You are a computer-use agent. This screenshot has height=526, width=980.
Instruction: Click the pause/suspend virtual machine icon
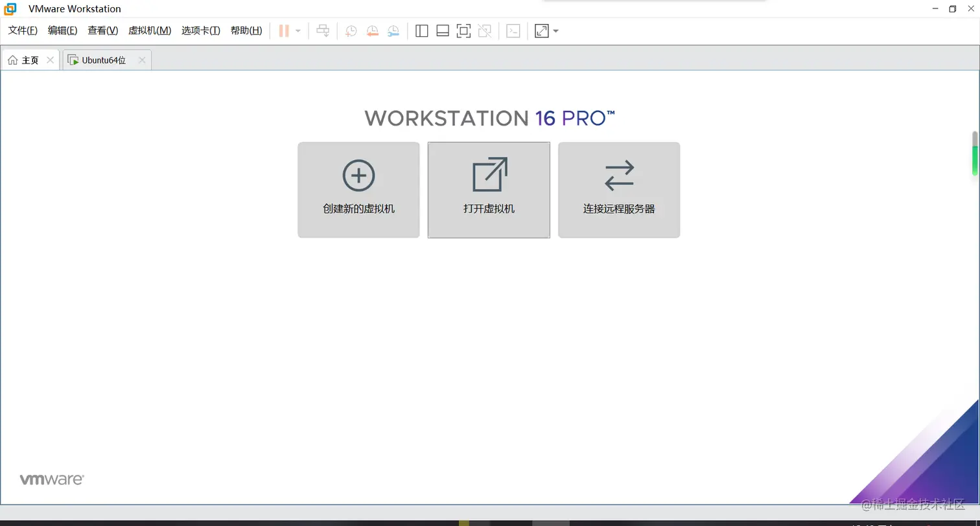(284, 30)
